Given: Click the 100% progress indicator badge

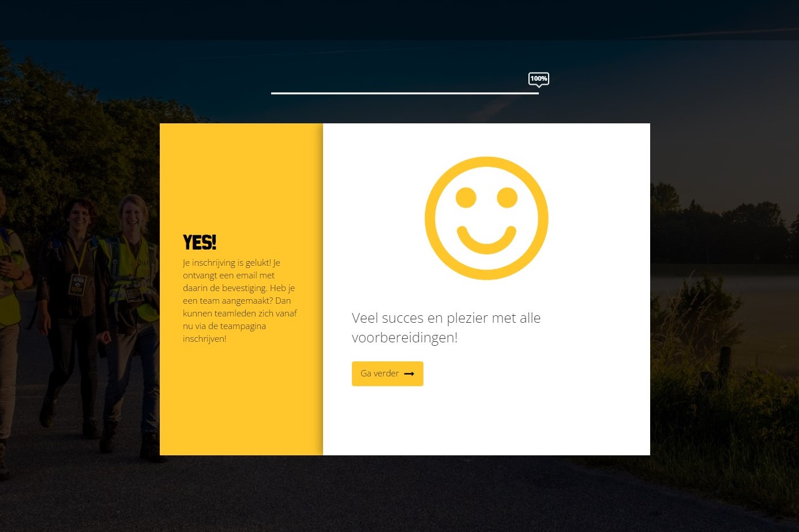Looking at the screenshot, I should point(539,79).
